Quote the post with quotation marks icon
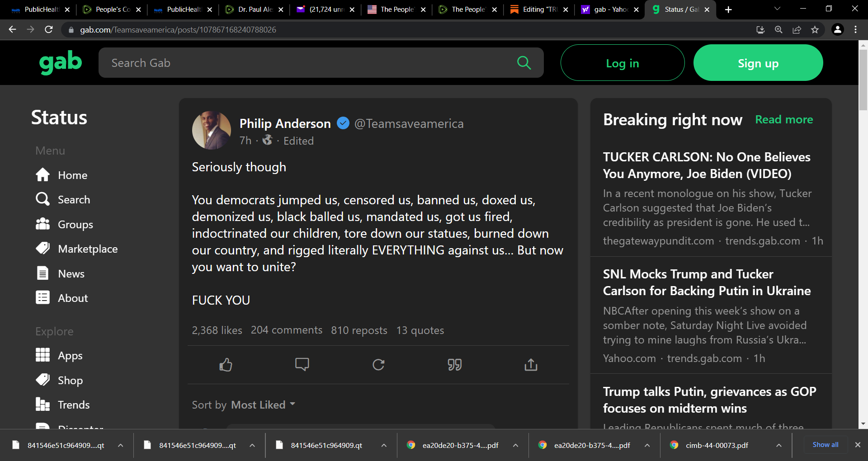Viewport: 868px width, 461px height. click(x=455, y=365)
